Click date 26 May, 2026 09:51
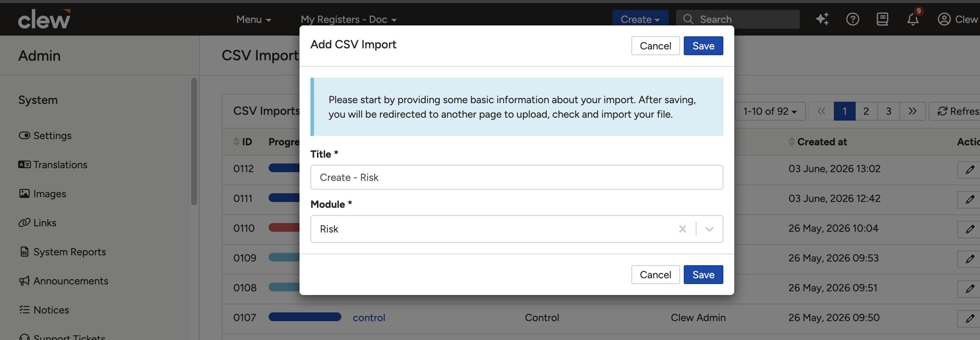Viewport: 980px width, 340px height. coord(833,288)
